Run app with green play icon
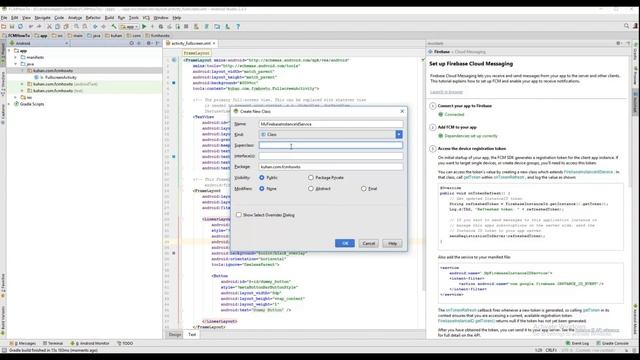 tap(144, 27)
